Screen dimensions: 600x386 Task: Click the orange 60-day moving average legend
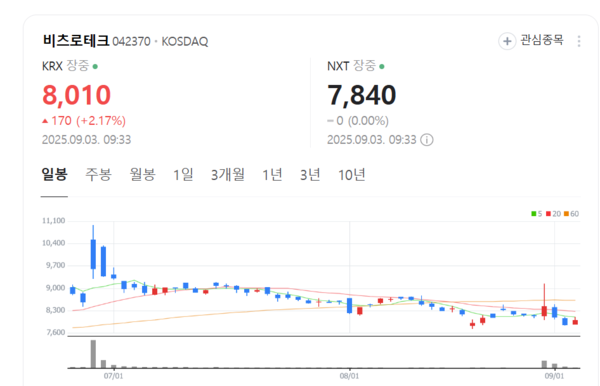(x=571, y=214)
